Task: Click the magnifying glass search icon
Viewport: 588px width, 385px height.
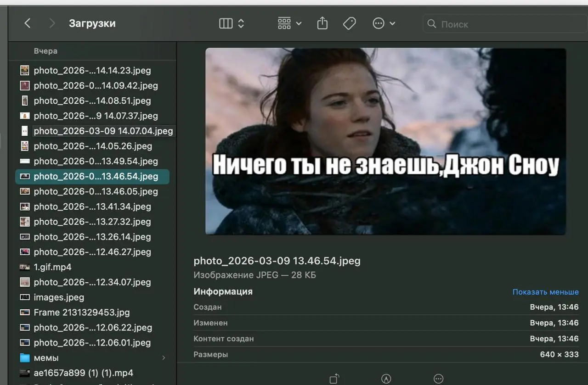Action: pyautogui.click(x=431, y=23)
